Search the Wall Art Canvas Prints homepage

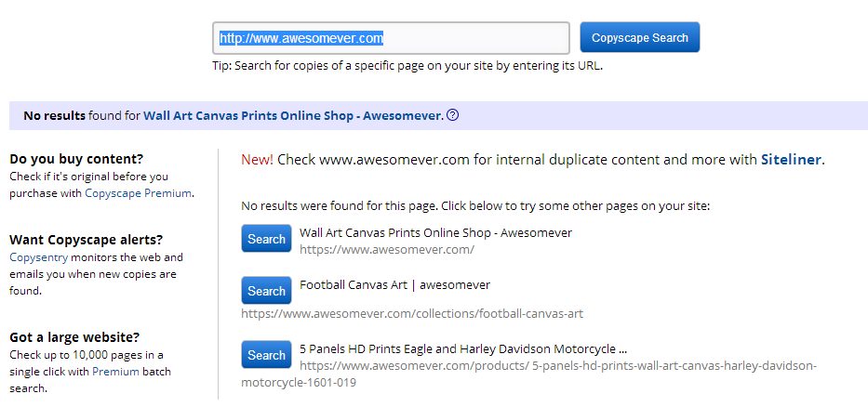[x=266, y=239]
